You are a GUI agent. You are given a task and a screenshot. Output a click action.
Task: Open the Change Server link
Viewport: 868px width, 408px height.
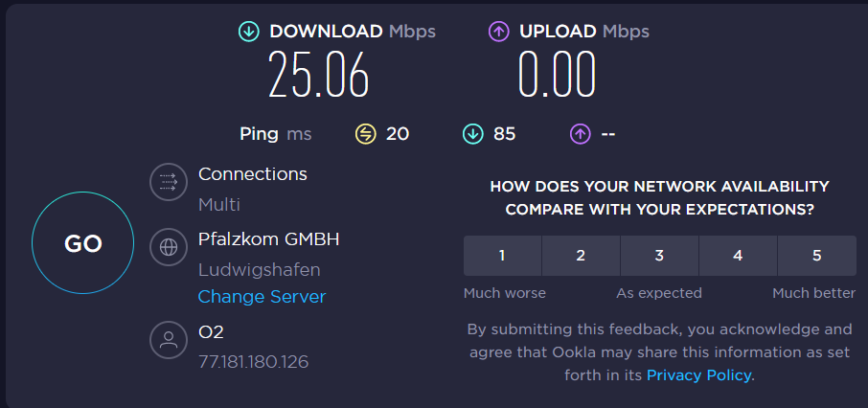262,297
